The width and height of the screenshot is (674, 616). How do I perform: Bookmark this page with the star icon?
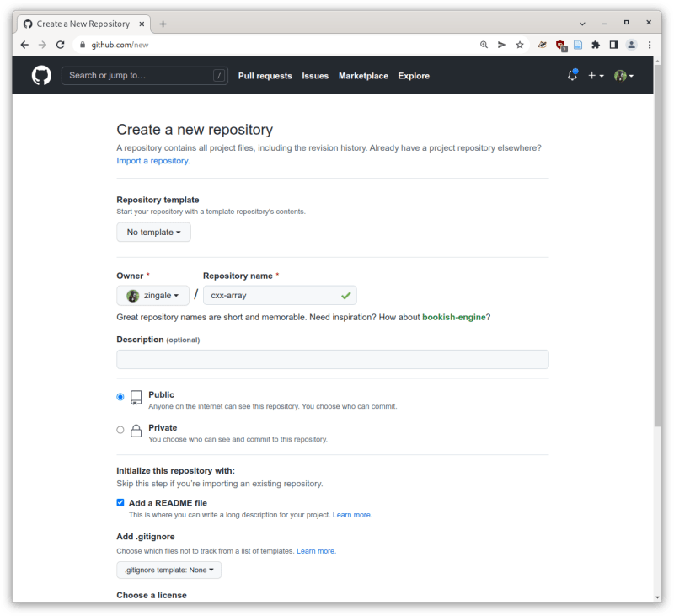point(520,45)
